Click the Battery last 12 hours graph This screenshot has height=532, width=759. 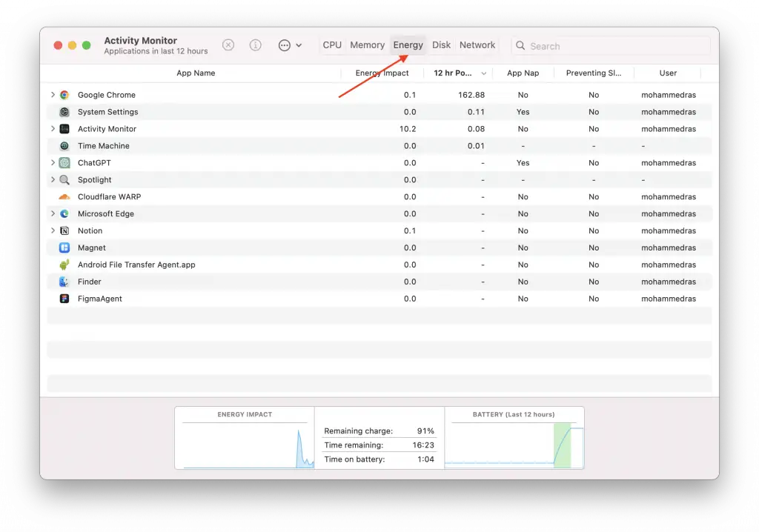coord(514,438)
